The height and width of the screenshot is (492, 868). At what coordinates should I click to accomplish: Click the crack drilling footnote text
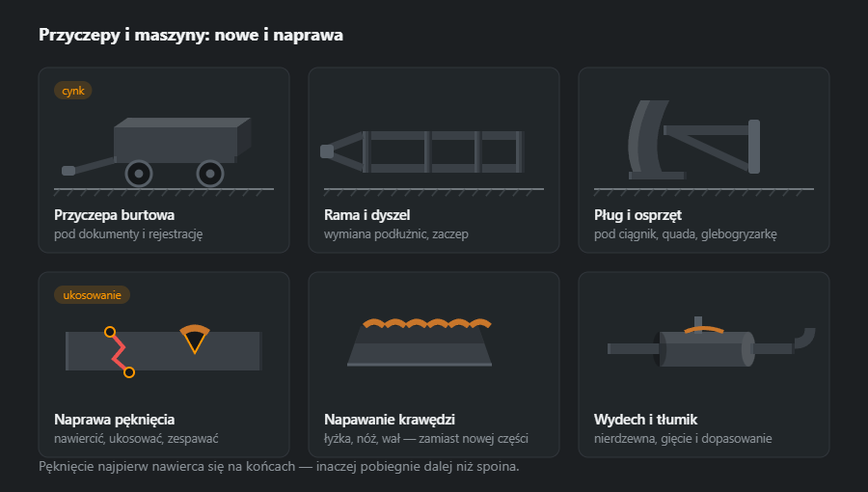(x=279, y=467)
